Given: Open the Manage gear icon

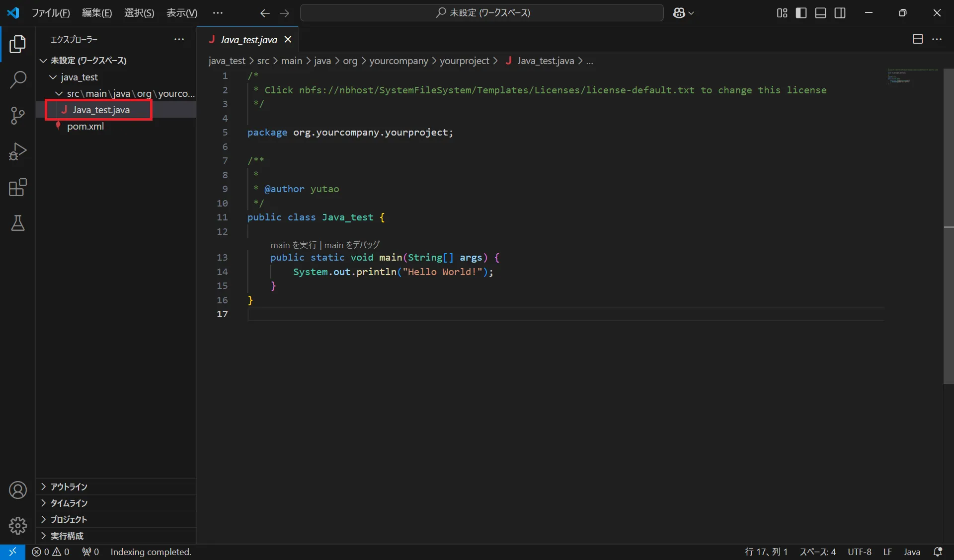Looking at the screenshot, I should click(x=18, y=526).
